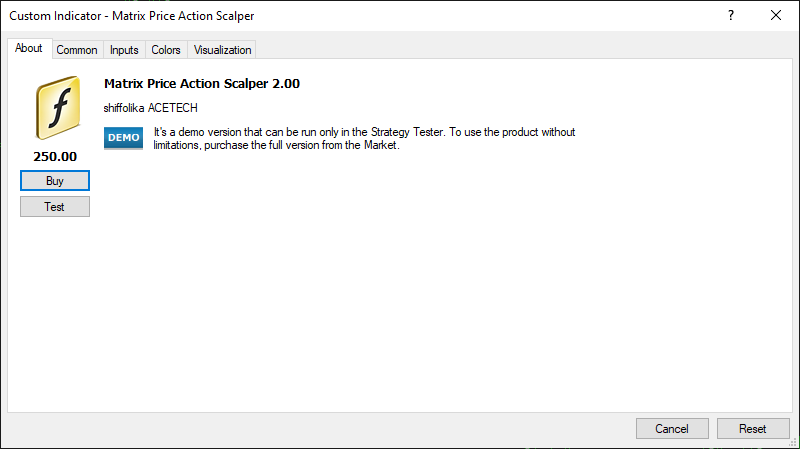Screen dimensions: 800x449
Task: Click the blue DEMO badge
Action: point(123,138)
